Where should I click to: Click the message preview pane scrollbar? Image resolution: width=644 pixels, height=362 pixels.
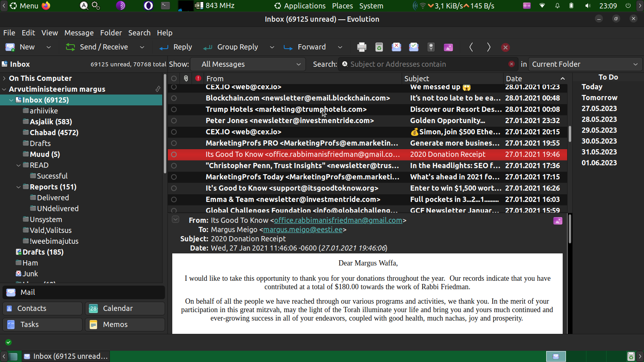[x=570, y=229]
